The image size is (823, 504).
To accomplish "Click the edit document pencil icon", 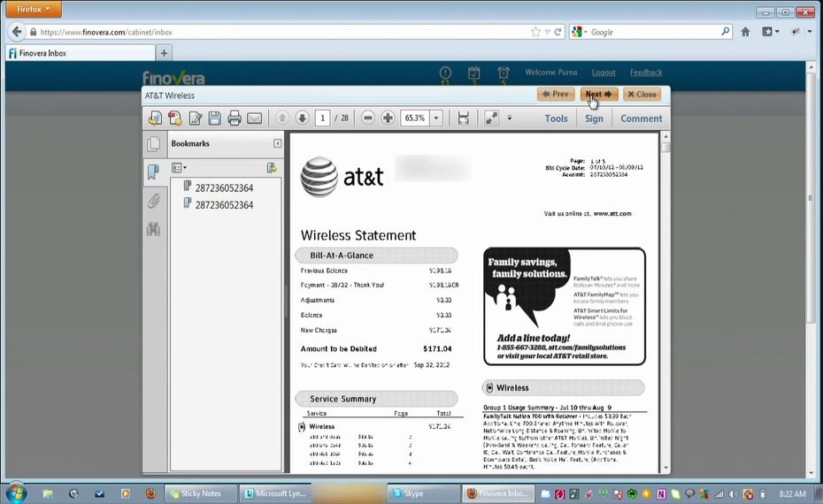I will click(x=196, y=118).
